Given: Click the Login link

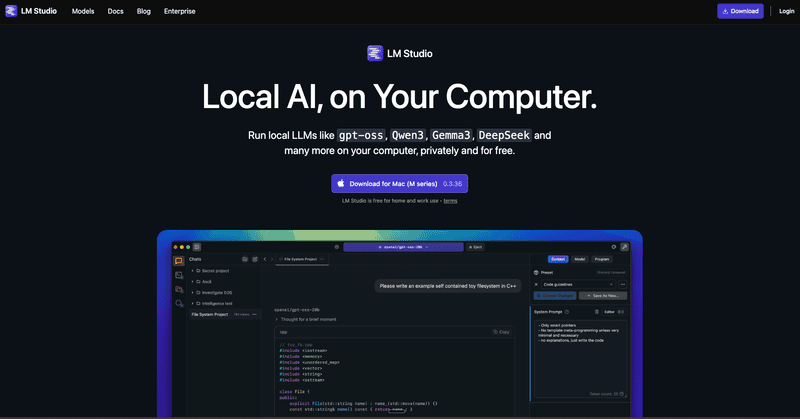Looking at the screenshot, I should click(786, 11).
